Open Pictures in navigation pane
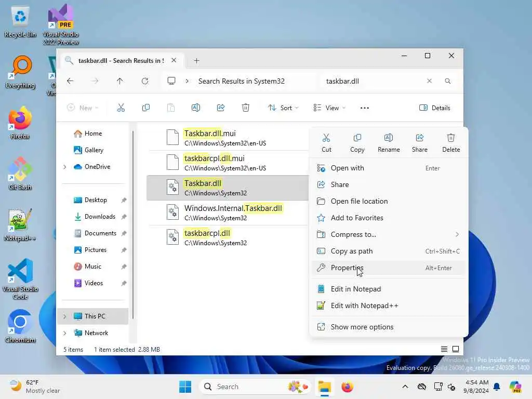Viewport: 532px width, 399px height. click(95, 250)
